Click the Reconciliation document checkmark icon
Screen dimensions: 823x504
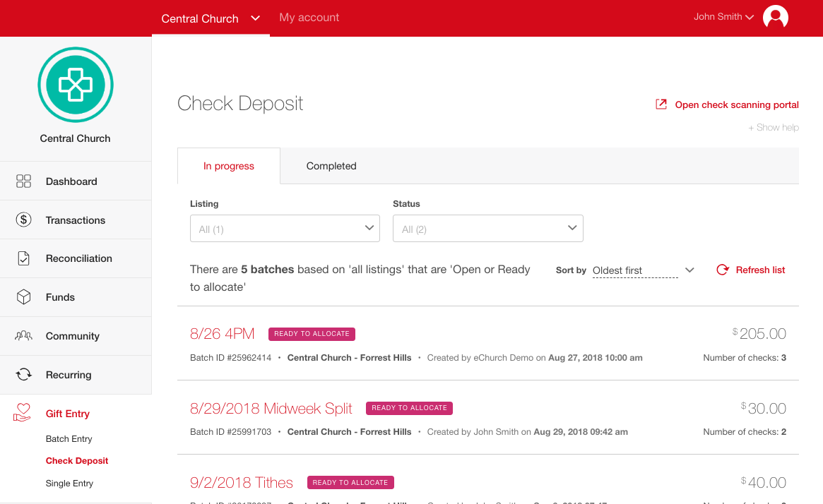[23, 258]
